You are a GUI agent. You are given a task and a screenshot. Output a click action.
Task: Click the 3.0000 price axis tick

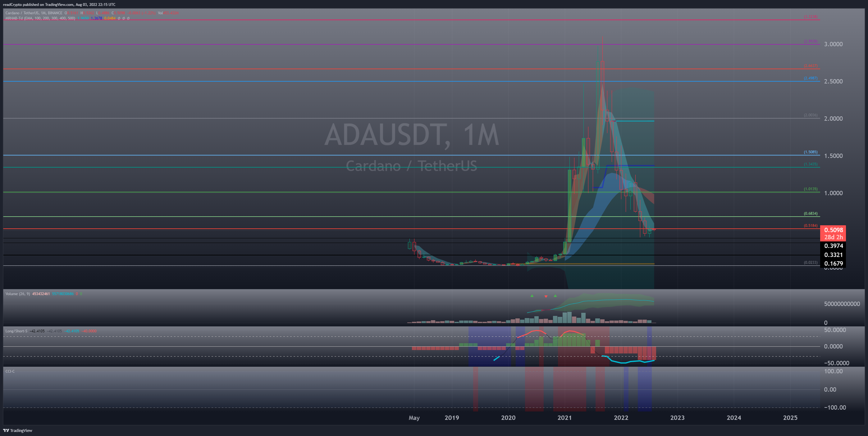833,44
